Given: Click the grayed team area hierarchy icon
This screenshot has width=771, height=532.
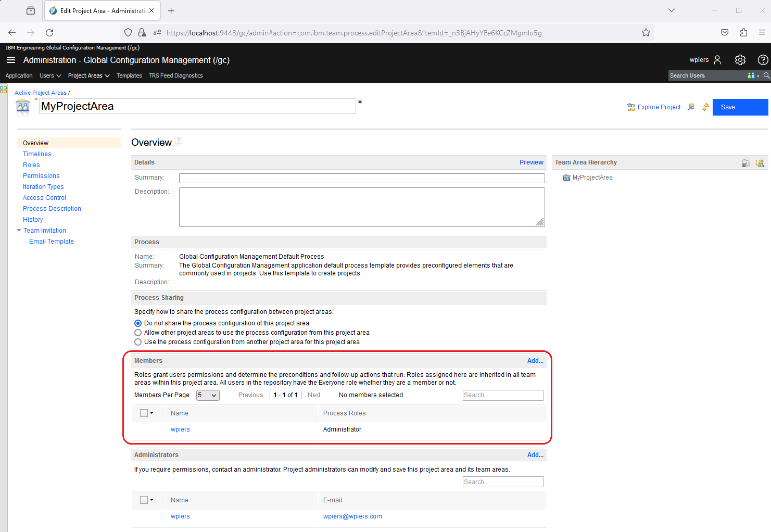Looking at the screenshot, I should [746, 163].
